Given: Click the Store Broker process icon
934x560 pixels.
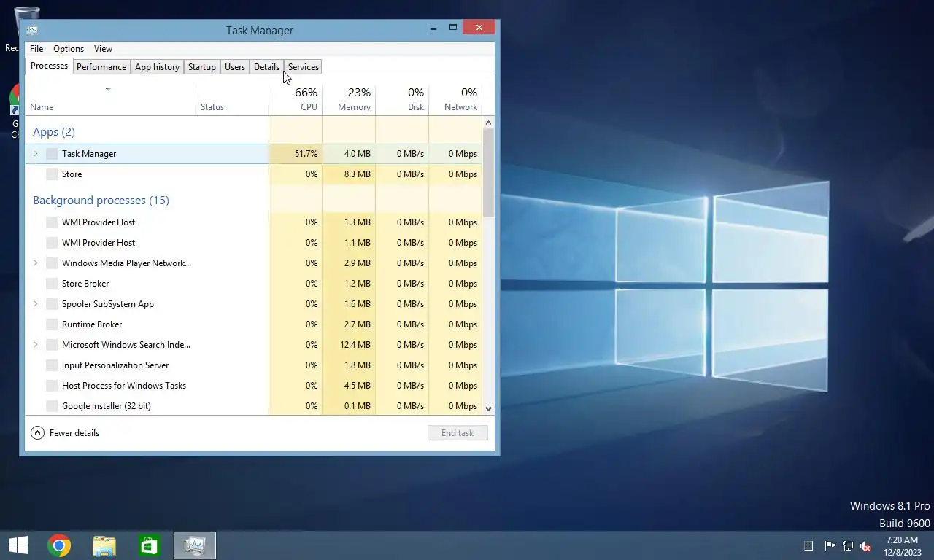Looking at the screenshot, I should pos(52,284).
